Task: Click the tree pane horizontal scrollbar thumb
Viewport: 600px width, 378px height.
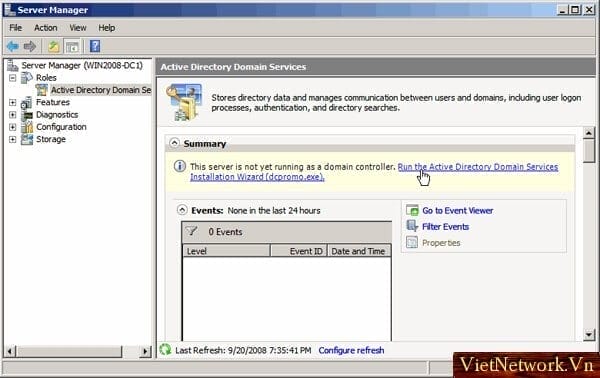Action: [x=69, y=351]
